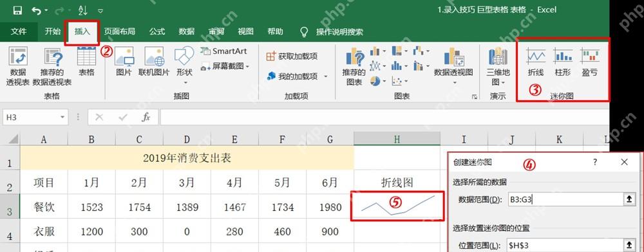Open the undo history dropdown arrow

[x=46, y=11]
